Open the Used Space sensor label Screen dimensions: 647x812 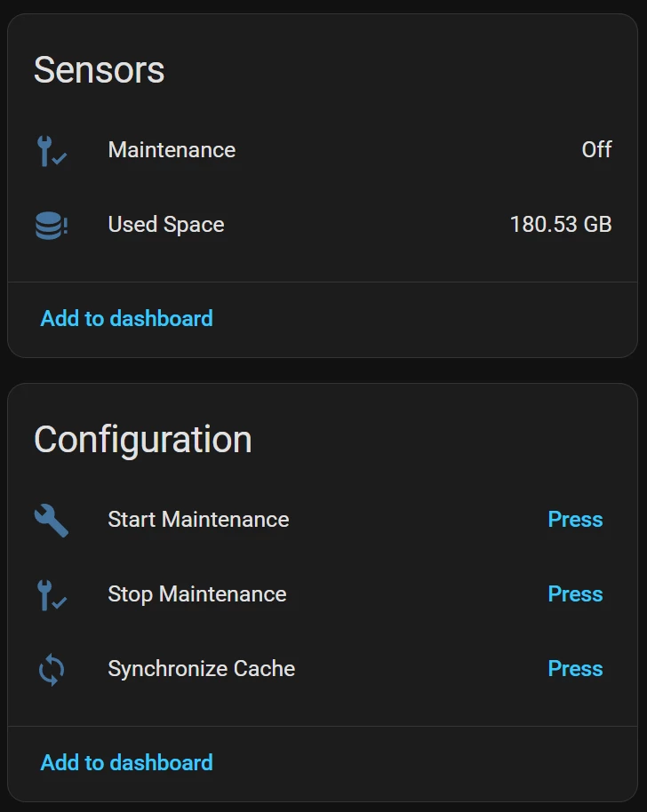(x=166, y=225)
